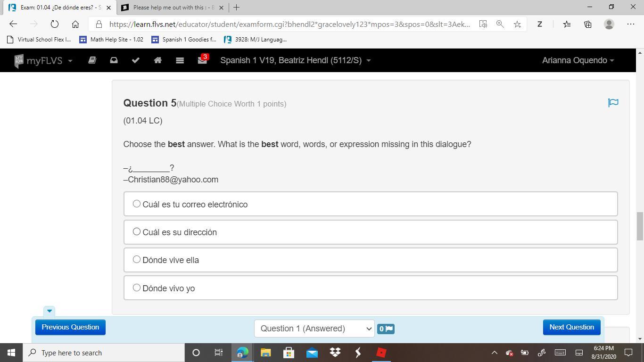This screenshot has width=644, height=362.
Task: Click the checkmark gradebook icon
Action: (x=136, y=60)
